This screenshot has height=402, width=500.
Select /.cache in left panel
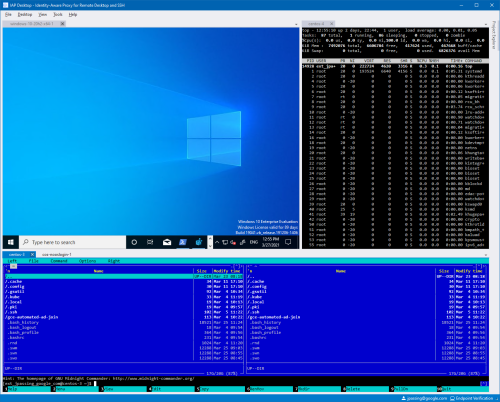pos(124,281)
